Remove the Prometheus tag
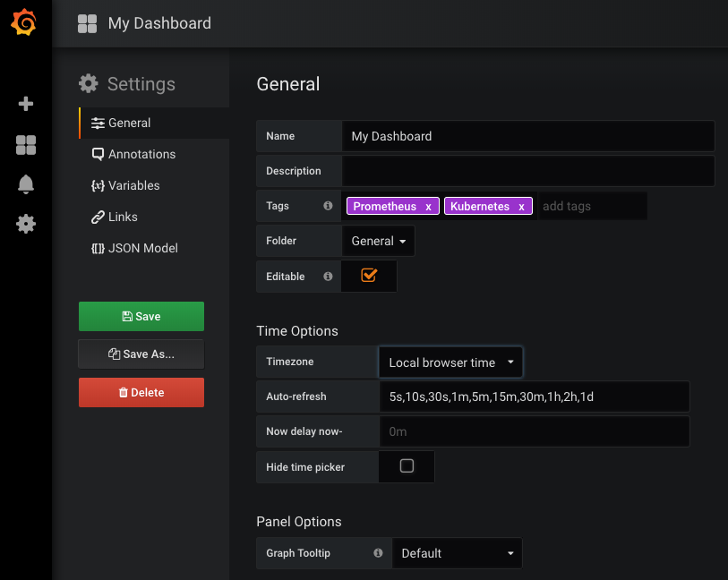728x580 pixels. tap(427, 206)
